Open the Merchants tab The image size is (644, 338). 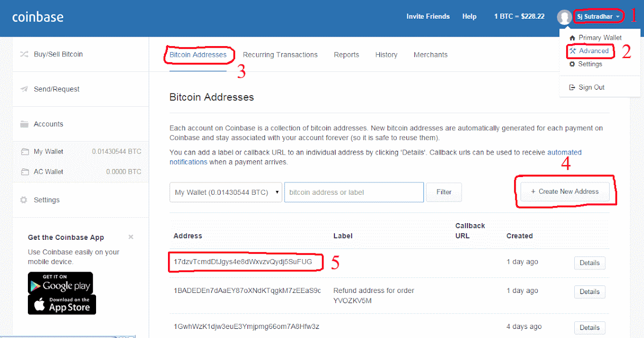[430, 55]
